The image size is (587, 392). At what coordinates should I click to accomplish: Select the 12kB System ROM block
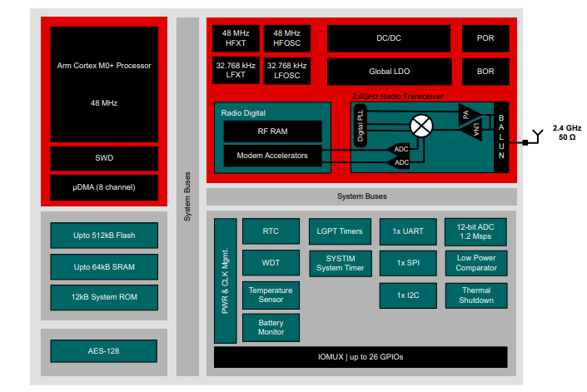(x=104, y=297)
